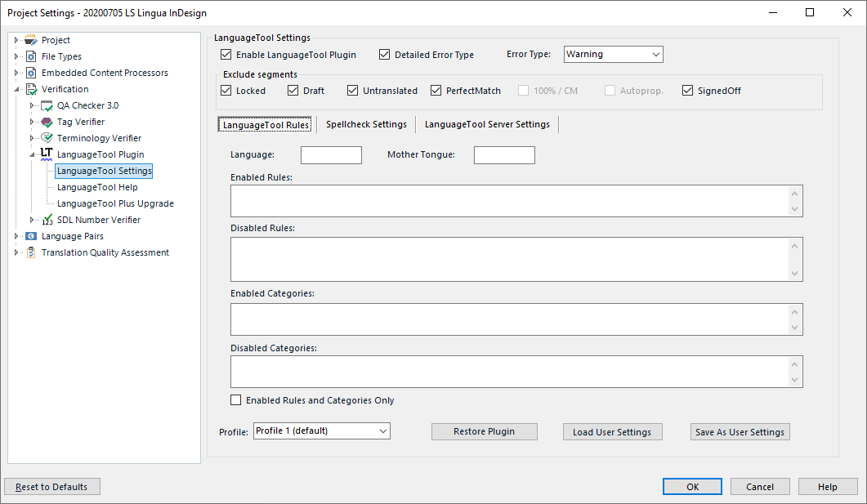Image resolution: width=867 pixels, height=504 pixels.
Task: Toggle the Untranslated checkbox
Action: pos(352,90)
